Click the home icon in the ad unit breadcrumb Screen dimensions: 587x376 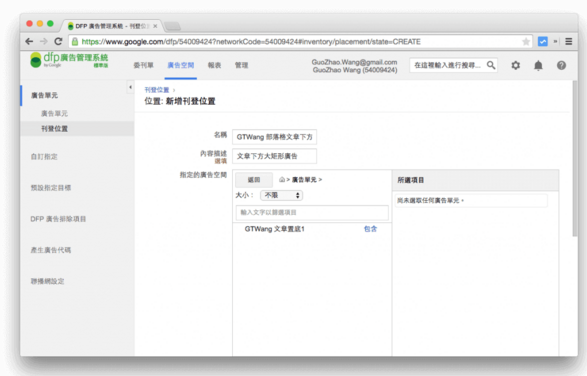282,180
